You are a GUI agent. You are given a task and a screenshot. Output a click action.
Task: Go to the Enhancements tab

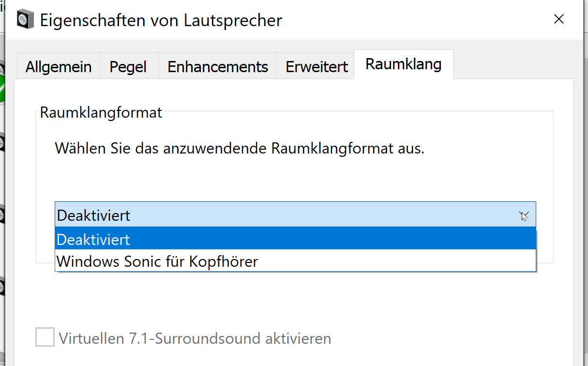click(218, 67)
